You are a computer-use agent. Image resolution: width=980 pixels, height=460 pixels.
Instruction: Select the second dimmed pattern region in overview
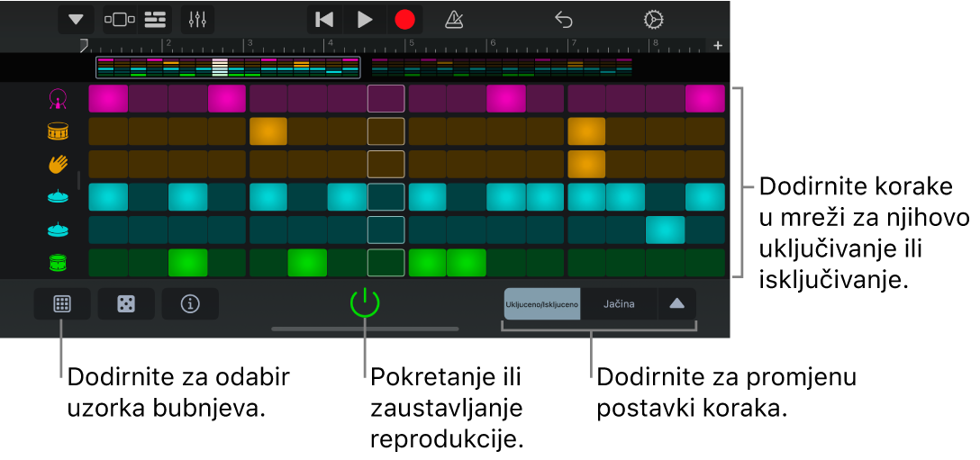(x=501, y=67)
